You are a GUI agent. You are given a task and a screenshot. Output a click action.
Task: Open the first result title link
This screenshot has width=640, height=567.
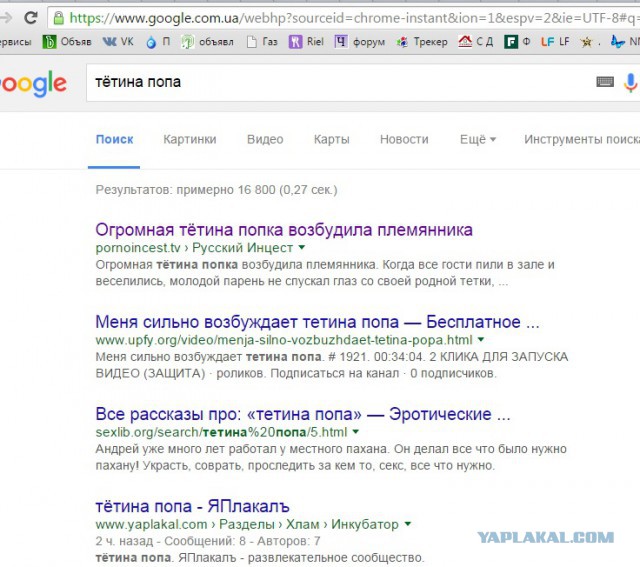tap(284, 230)
